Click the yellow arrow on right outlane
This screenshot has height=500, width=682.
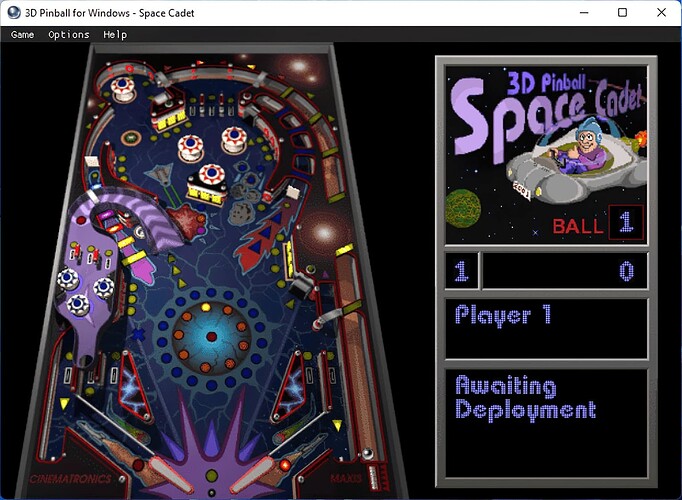pos(337,425)
